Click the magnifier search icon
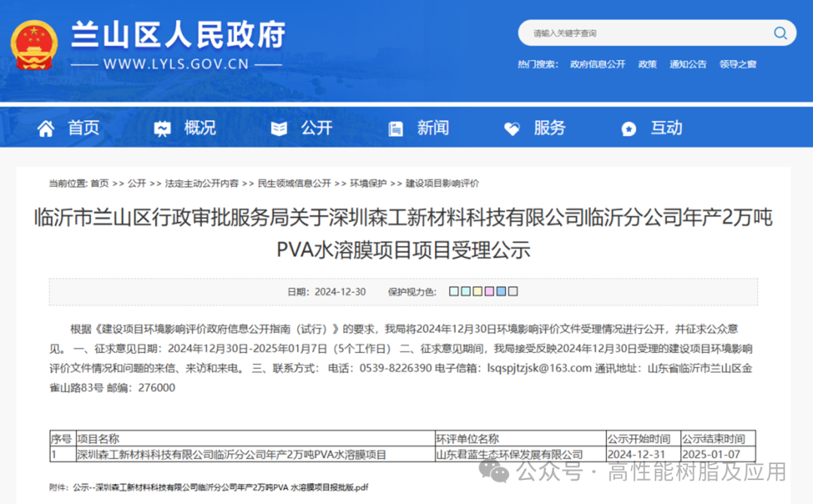The width and height of the screenshot is (813, 504). (780, 33)
